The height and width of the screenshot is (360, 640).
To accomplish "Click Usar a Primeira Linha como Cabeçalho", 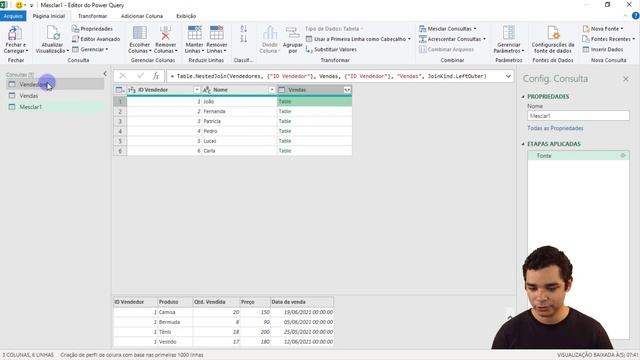I will click(x=358, y=39).
